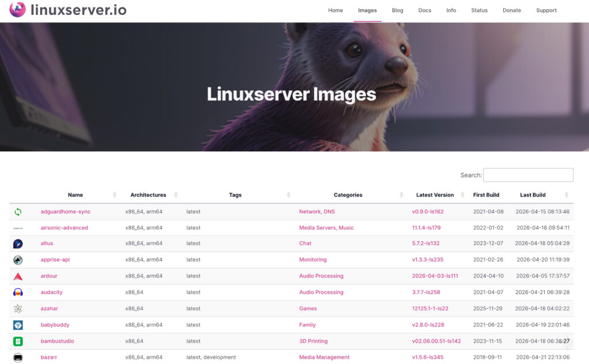The height and width of the screenshot is (364, 589).
Task: Click the ardour red triangle icon
Action: (18, 276)
